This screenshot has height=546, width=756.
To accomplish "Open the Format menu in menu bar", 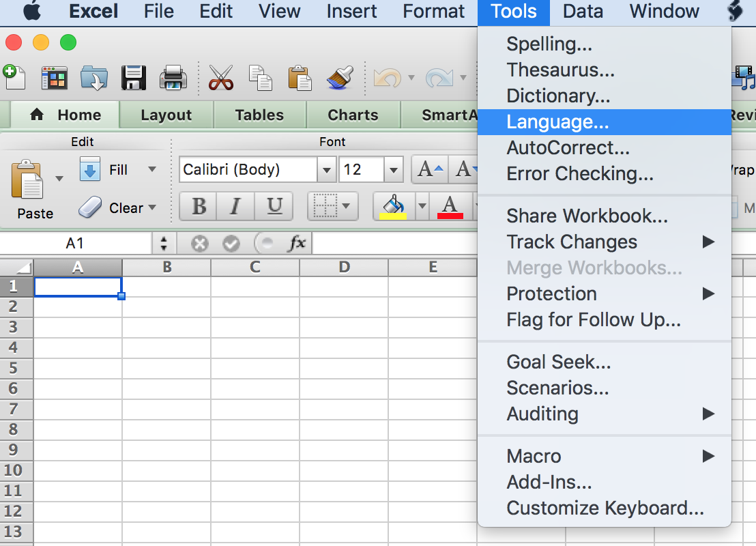I will click(x=433, y=12).
